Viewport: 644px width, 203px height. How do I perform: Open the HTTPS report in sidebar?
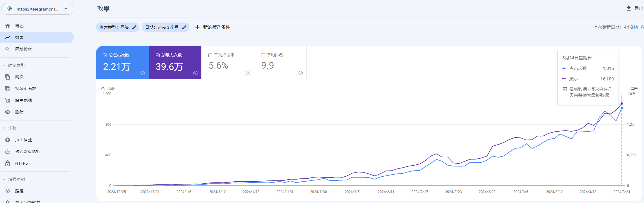tap(21, 163)
